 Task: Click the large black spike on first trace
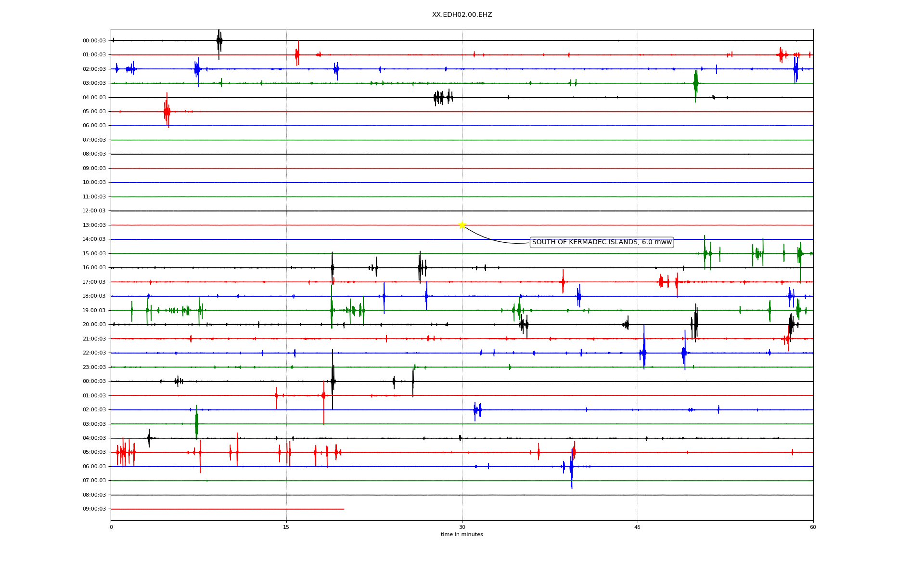point(219,41)
